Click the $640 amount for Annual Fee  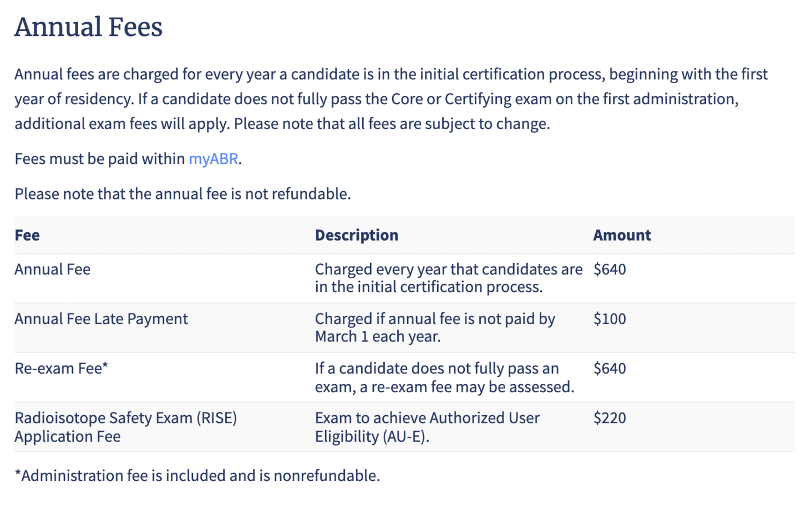click(x=609, y=269)
